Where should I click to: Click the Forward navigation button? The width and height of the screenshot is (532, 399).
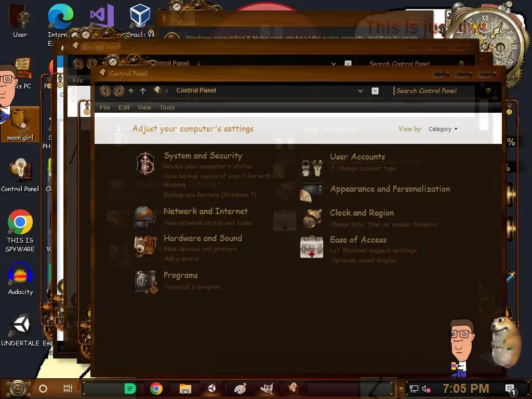[119, 90]
